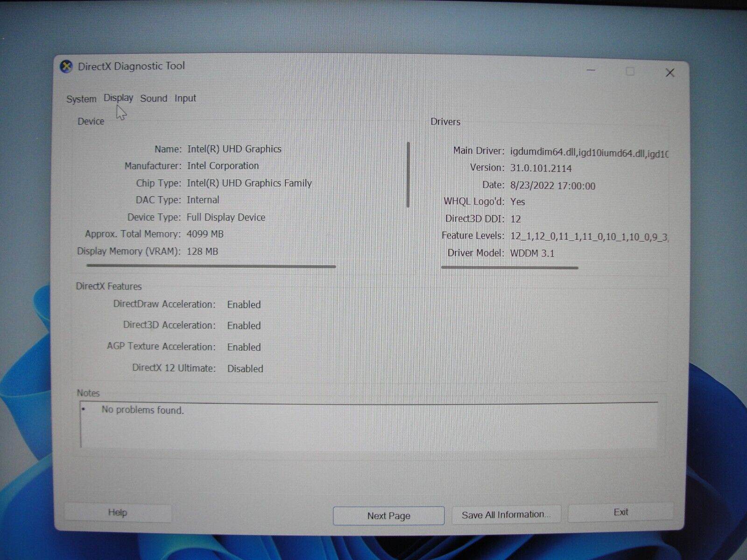This screenshot has height=560, width=747.
Task: Switch to the System tab
Action: point(81,98)
